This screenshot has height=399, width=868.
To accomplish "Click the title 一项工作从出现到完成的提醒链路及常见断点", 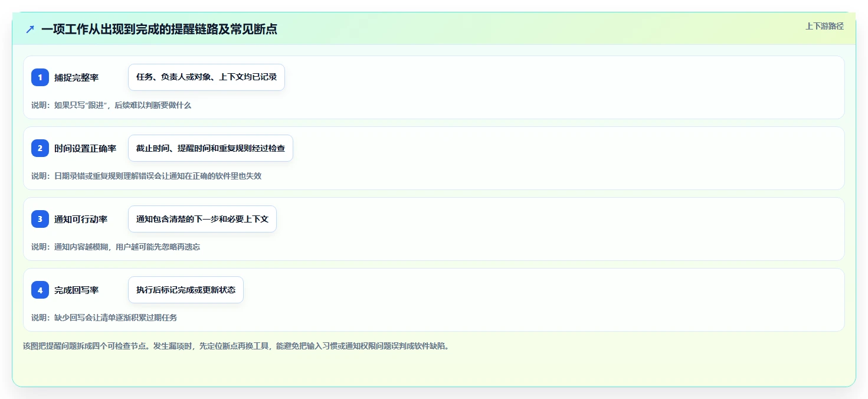I will coord(159,29).
